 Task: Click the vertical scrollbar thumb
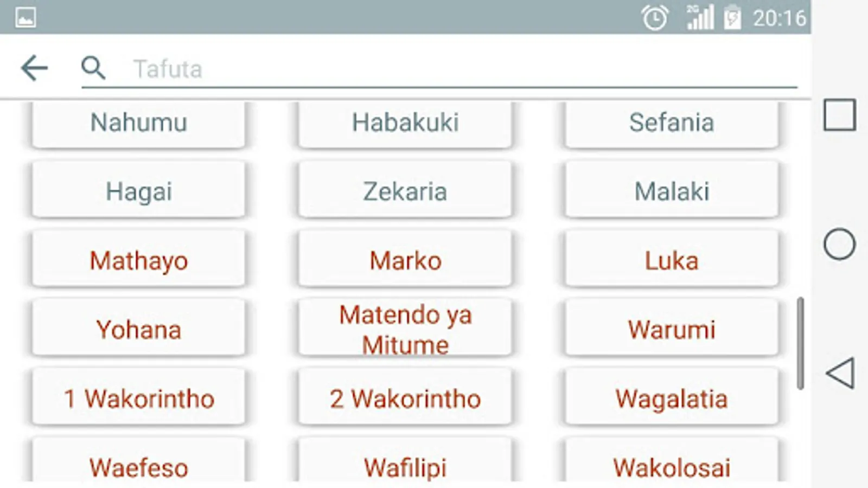(800, 343)
